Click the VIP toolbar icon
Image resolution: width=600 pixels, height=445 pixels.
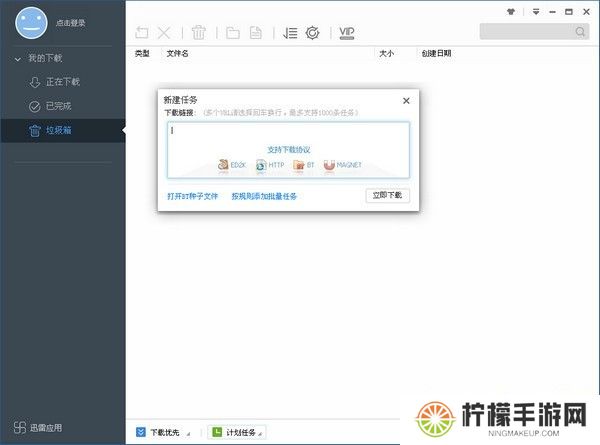point(347,33)
